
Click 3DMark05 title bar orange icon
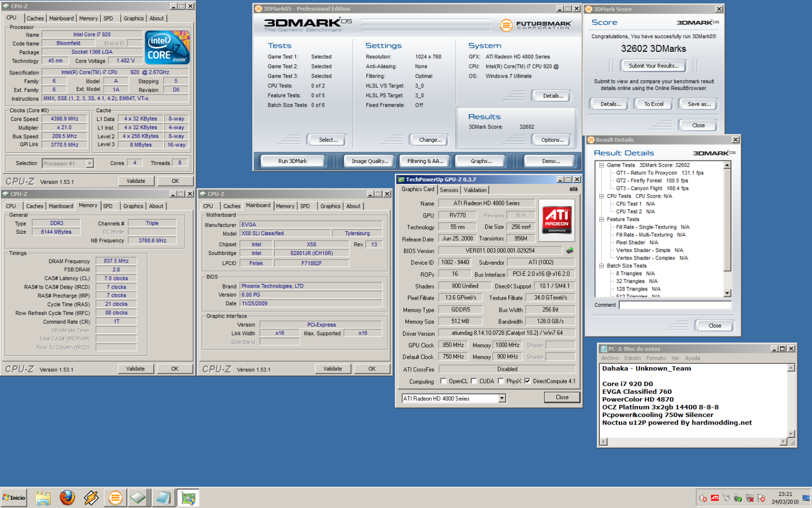(x=258, y=9)
